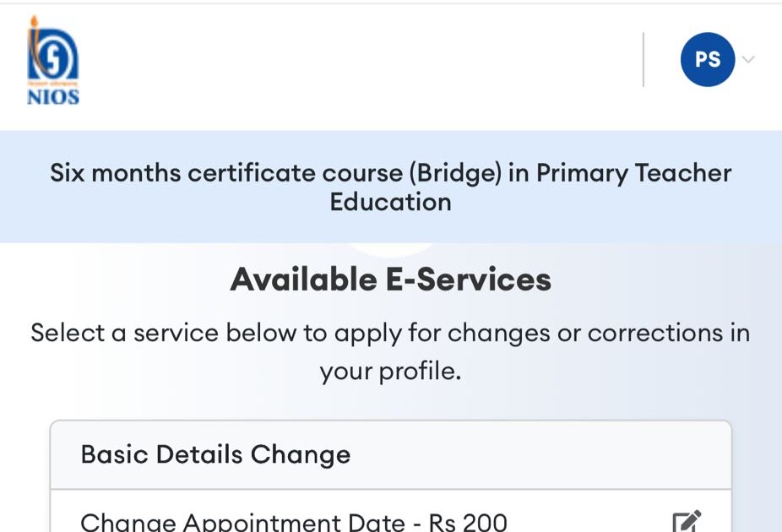Viewport: 782px width, 532px height.
Task: Click the course title banner
Action: click(x=390, y=187)
